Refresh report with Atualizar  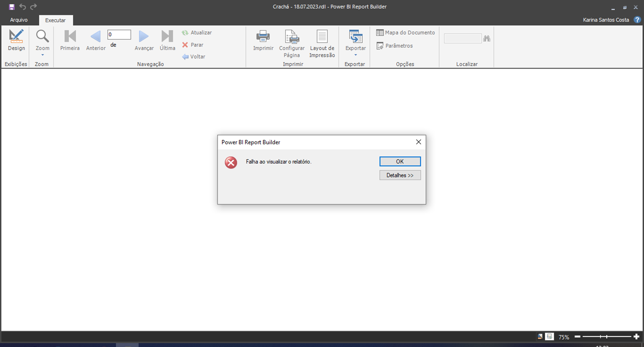(x=197, y=33)
